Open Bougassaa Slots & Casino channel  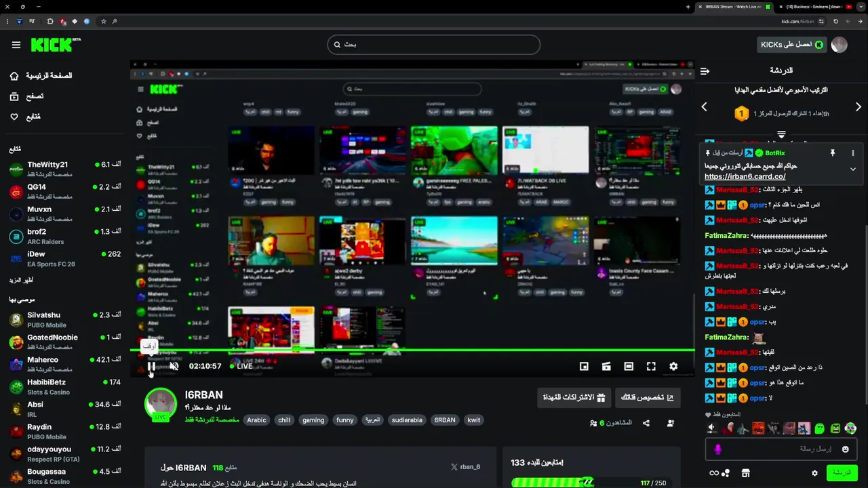[x=65, y=476]
